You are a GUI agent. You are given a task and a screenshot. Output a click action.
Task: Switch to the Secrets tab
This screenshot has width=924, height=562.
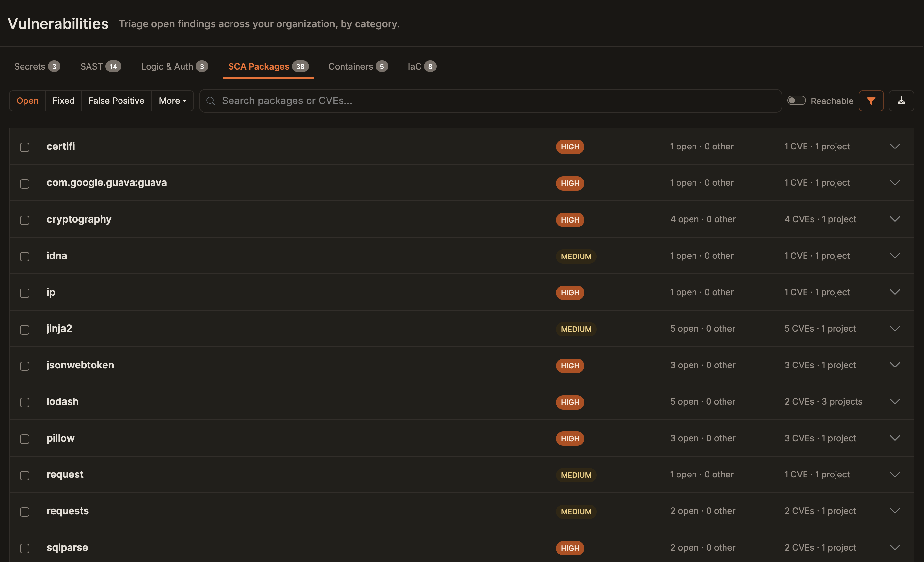click(37, 66)
